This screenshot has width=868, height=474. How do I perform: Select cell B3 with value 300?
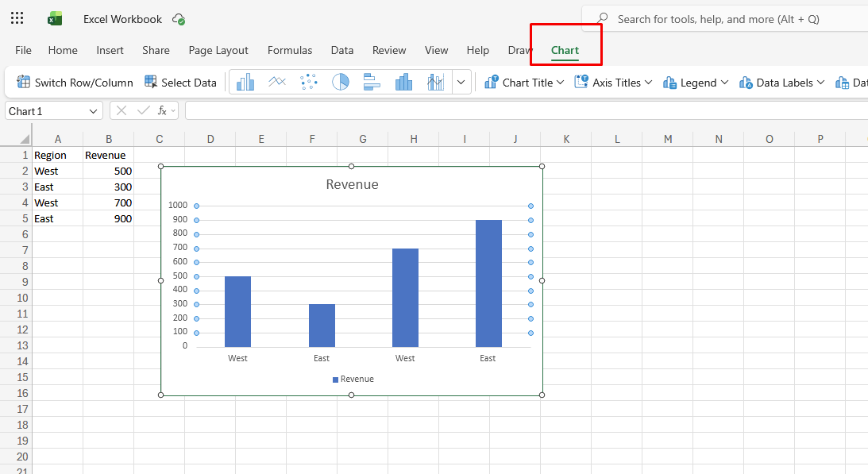click(109, 187)
